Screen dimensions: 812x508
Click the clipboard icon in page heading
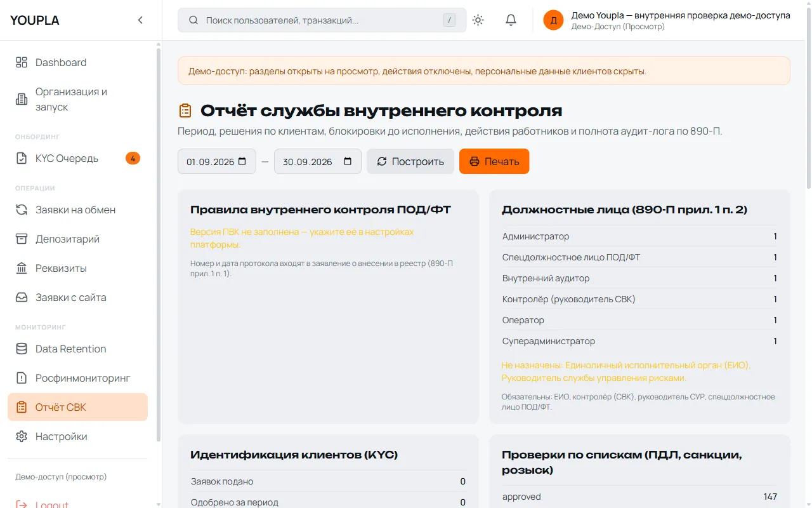(x=185, y=111)
